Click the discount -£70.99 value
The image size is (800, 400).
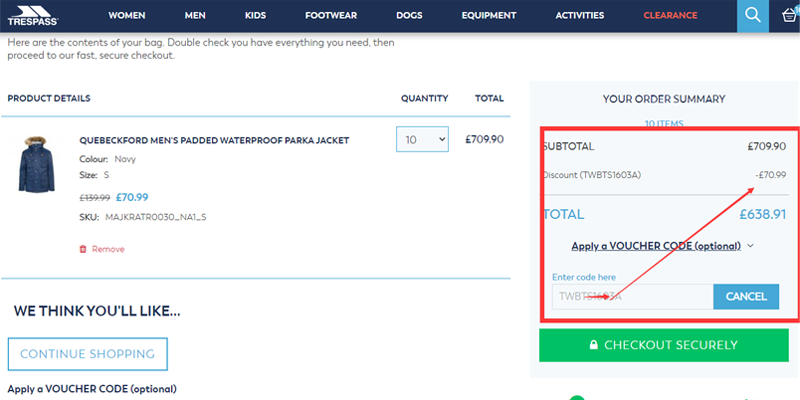click(x=771, y=176)
